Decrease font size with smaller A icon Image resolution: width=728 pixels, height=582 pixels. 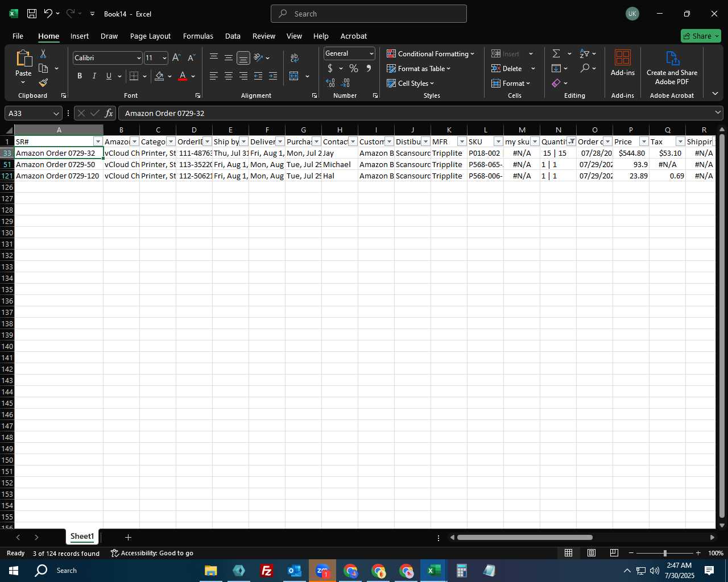coord(191,58)
